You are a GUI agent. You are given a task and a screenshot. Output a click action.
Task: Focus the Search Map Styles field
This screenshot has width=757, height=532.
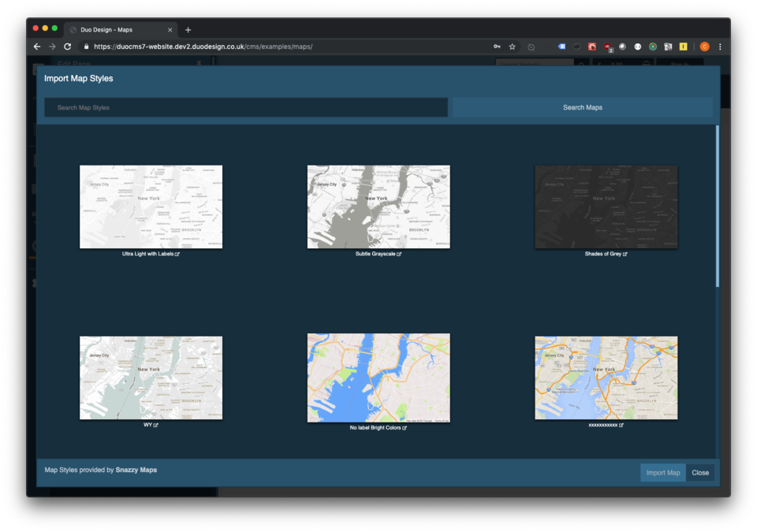(245, 107)
